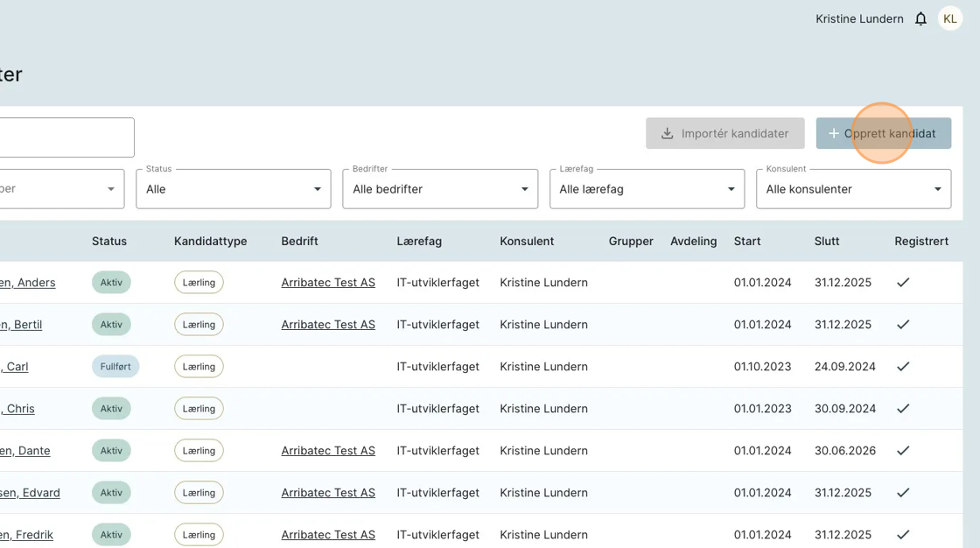Open the candidate link for Anders
Screen dimensions: 980x548
(x=27, y=283)
